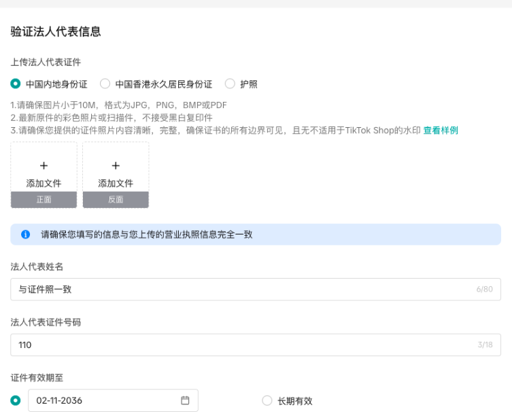Click the 法人代表姓名 input field
Screen dimensions: 512x420
[x=256, y=289]
